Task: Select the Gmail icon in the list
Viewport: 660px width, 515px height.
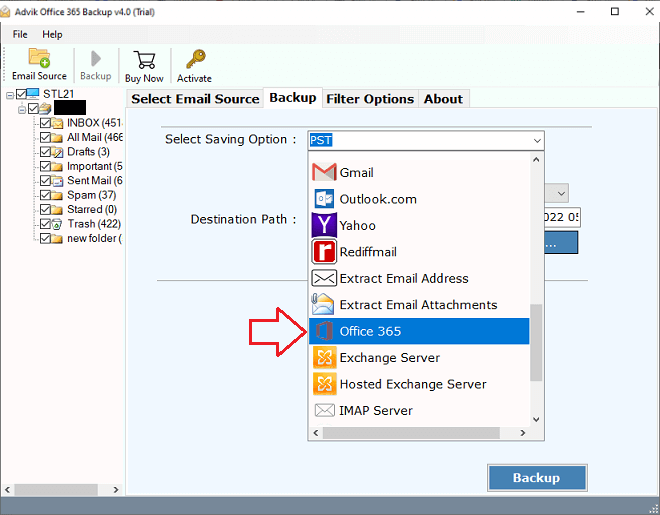Action: tap(324, 172)
